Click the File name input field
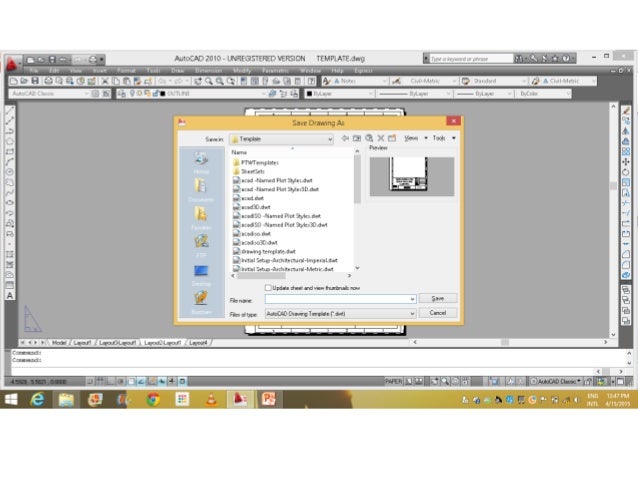This screenshot has height=479, width=638. pos(340,300)
